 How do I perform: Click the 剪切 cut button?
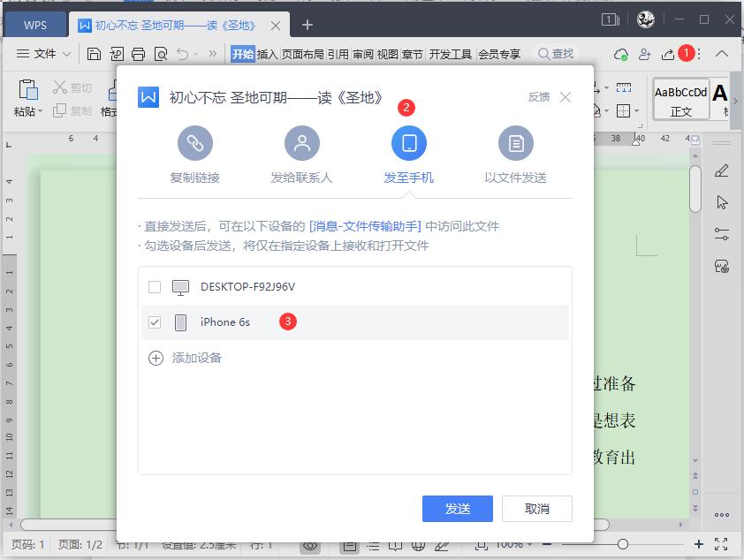(72, 87)
